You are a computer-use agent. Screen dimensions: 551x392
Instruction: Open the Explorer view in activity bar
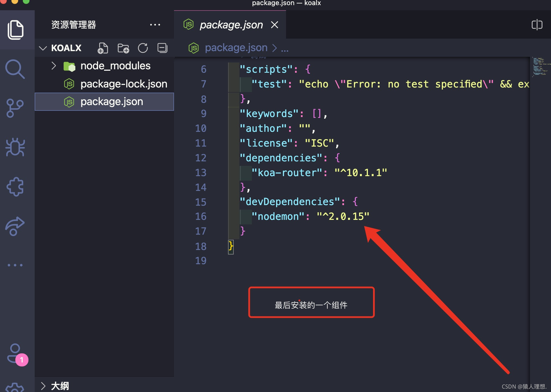coord(15,30)
